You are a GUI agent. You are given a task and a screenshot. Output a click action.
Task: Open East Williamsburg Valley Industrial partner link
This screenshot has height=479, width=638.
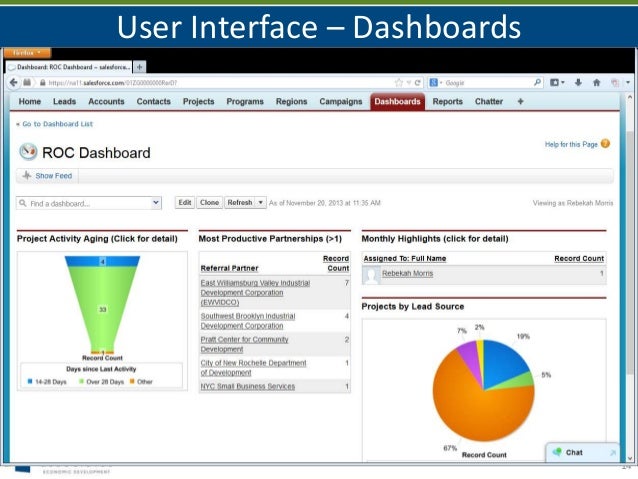pos(255,293)
